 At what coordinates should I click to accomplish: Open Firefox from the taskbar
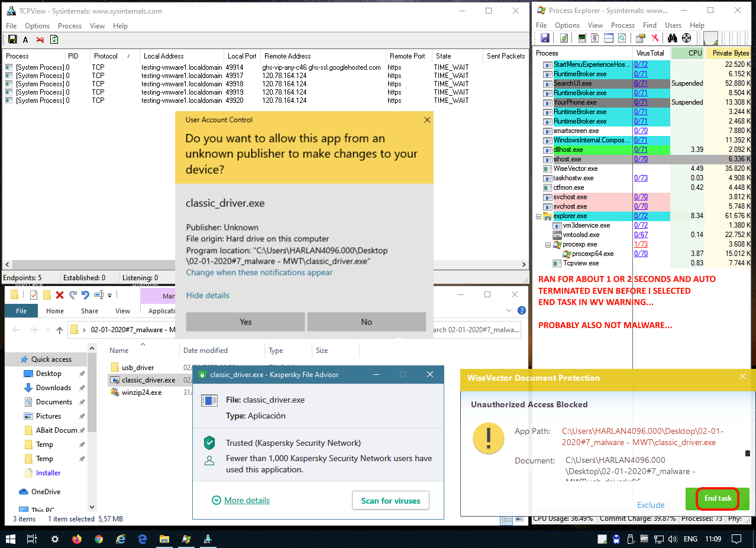[x=76, y=539]
